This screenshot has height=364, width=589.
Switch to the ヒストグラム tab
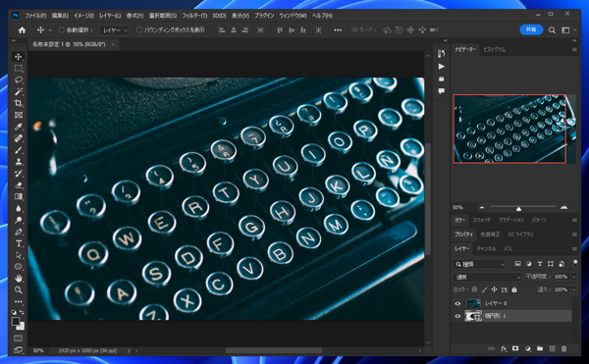(494, 49)
